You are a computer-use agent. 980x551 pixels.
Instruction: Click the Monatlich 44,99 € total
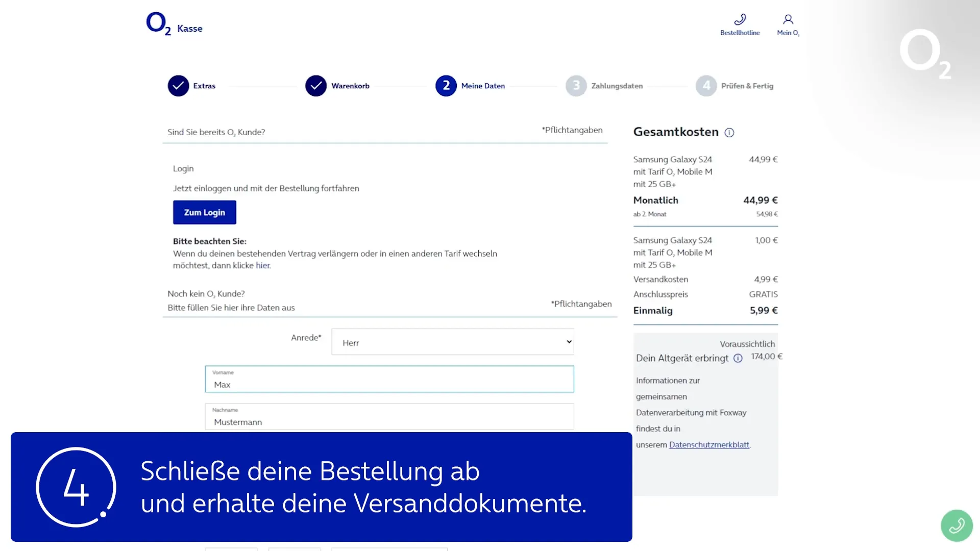pos(760,201)
